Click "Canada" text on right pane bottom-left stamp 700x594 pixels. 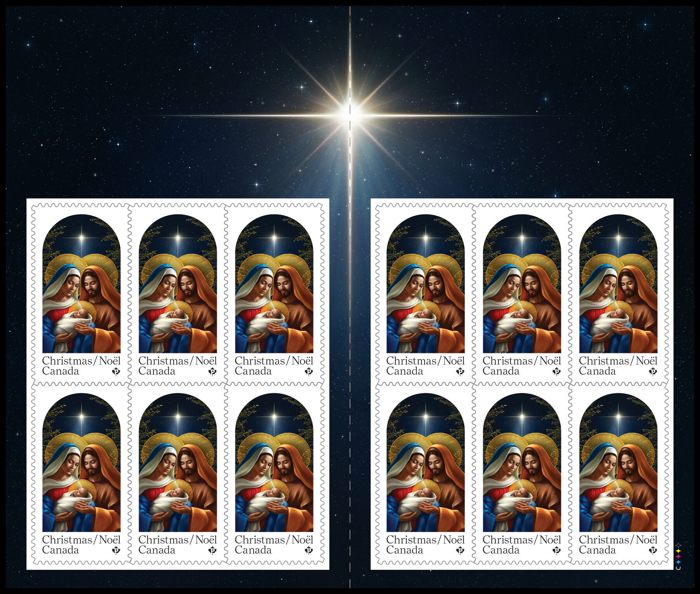[x=405, y=550]
